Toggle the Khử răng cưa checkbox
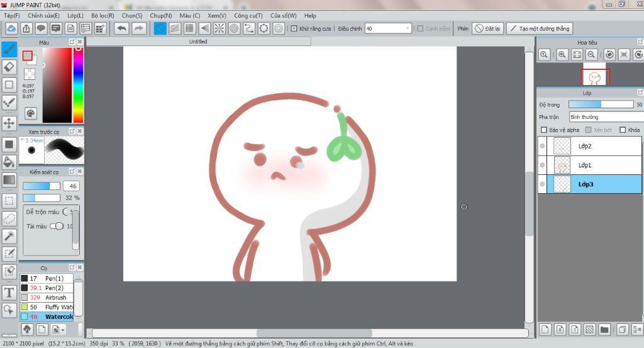The image size is (644, 348). click(x=294, y=29)
